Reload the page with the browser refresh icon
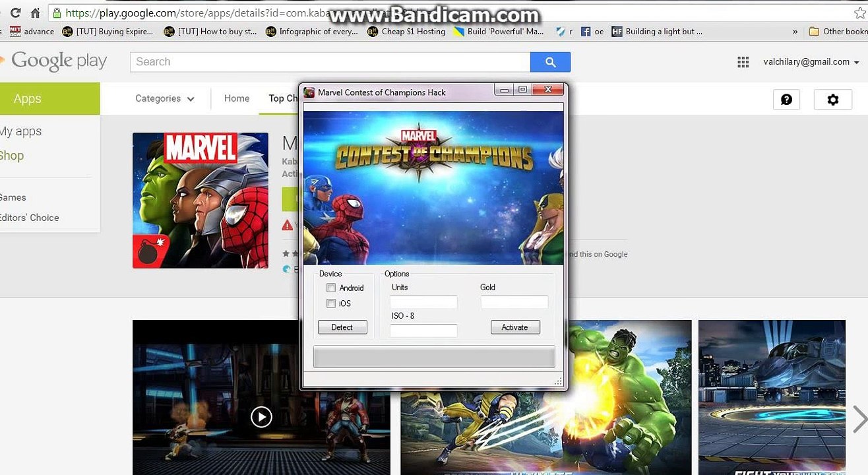Viewport: 868px width, 475px height. click(15, 13)
